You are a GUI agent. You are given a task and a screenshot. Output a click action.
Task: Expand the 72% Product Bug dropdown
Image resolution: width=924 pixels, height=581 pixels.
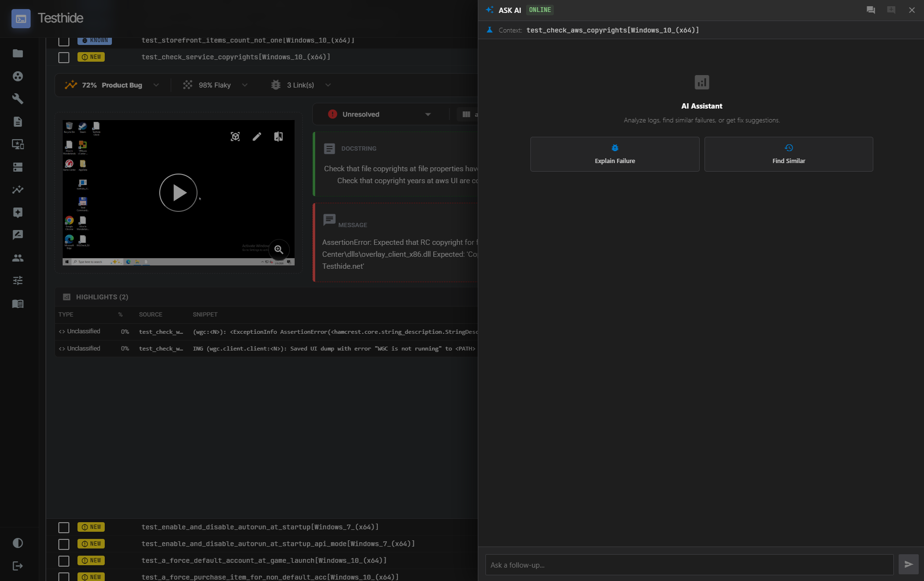point(156,85)
